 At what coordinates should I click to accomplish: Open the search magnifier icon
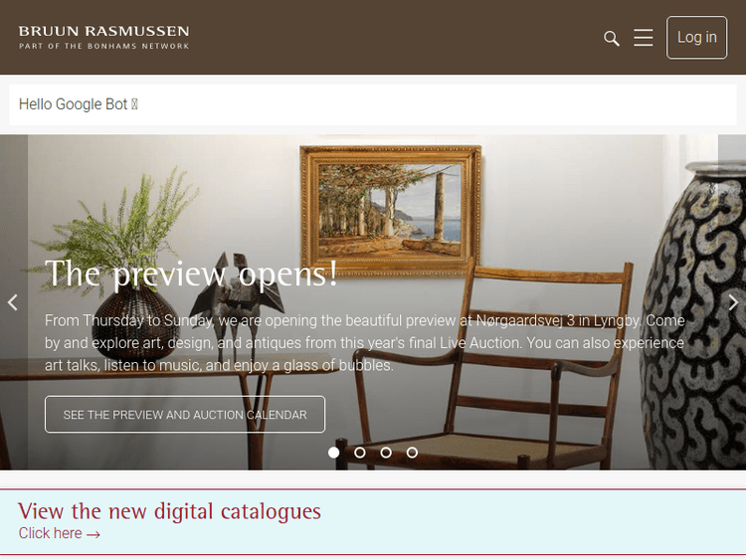[x=612, y=38]
